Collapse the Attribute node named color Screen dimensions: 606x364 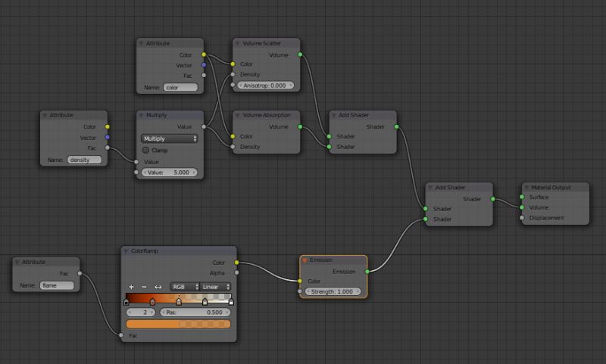[141, 43]
